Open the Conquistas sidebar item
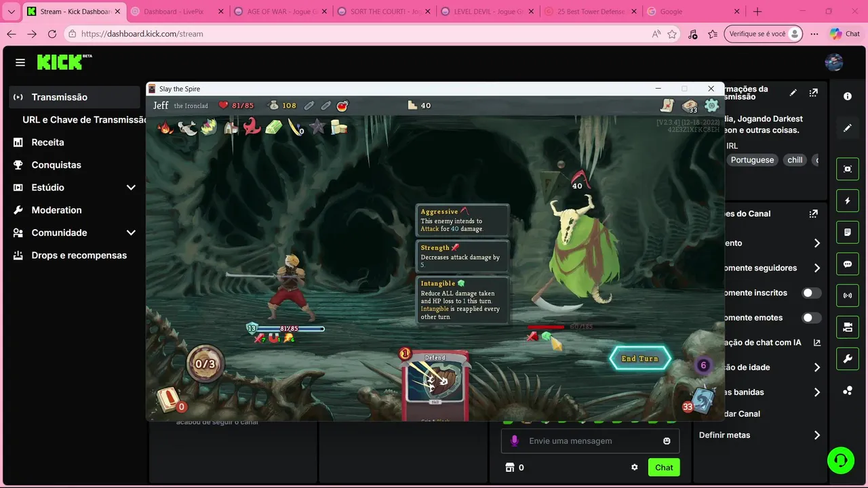This screenshot has height=488, width=868. [75, 165]
